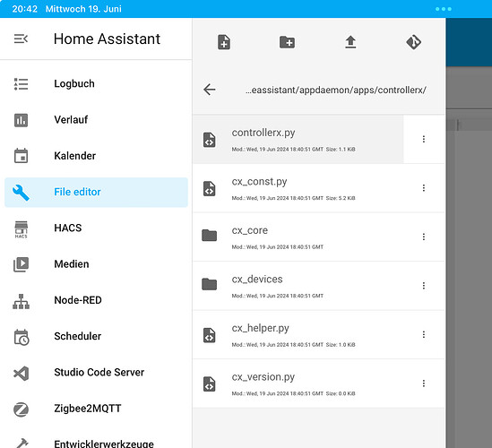
Task: Tap the date Mittwoch 19. Juni
Action: (83, 9)
